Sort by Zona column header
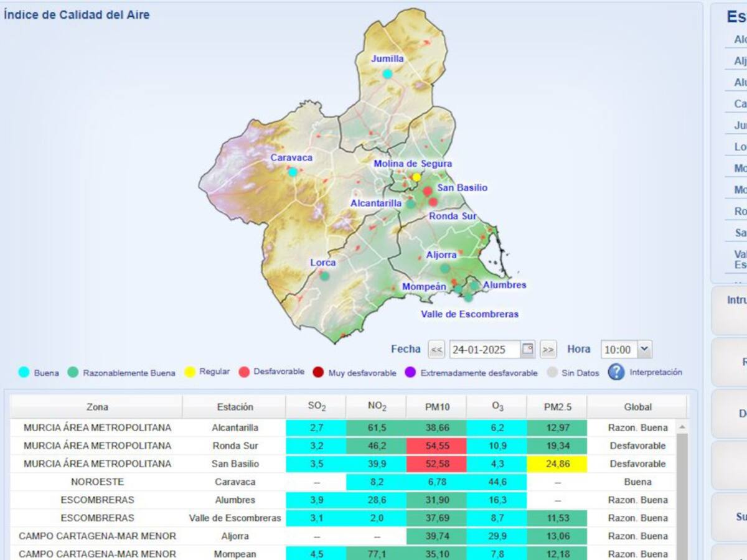This screenshot has height=560, width=747. point(97,407)
